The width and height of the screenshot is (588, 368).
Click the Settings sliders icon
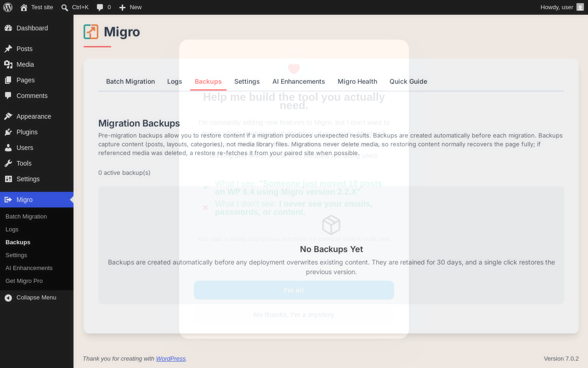coord(8,179)
